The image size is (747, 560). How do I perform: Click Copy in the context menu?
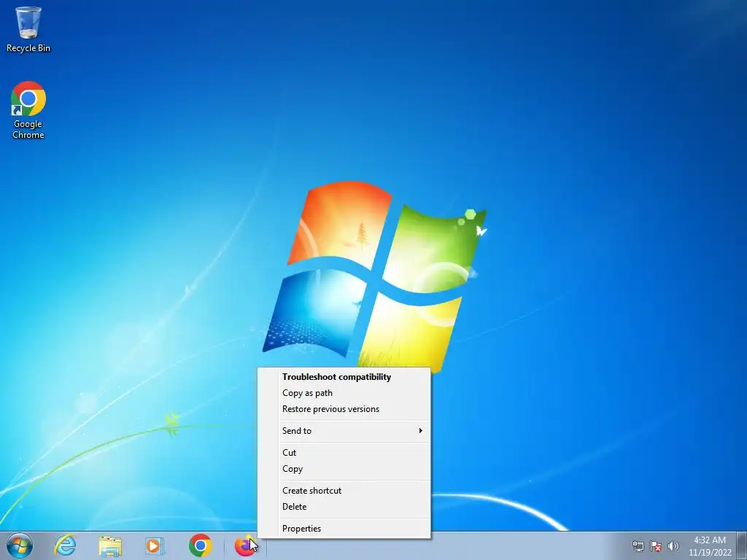coord(344,469)
